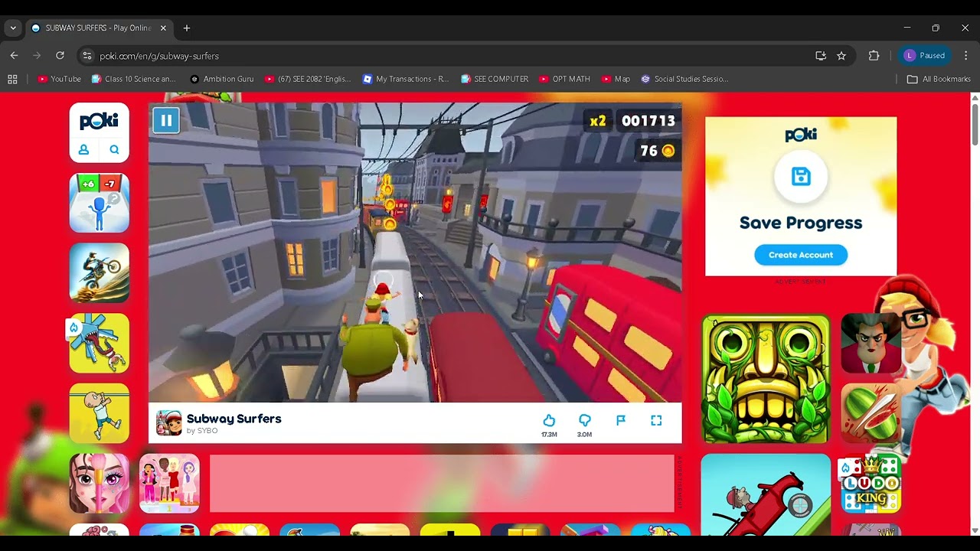Viewport: 980px width, 551px height.
Task: Open a new browser tab
Action: 186,28
